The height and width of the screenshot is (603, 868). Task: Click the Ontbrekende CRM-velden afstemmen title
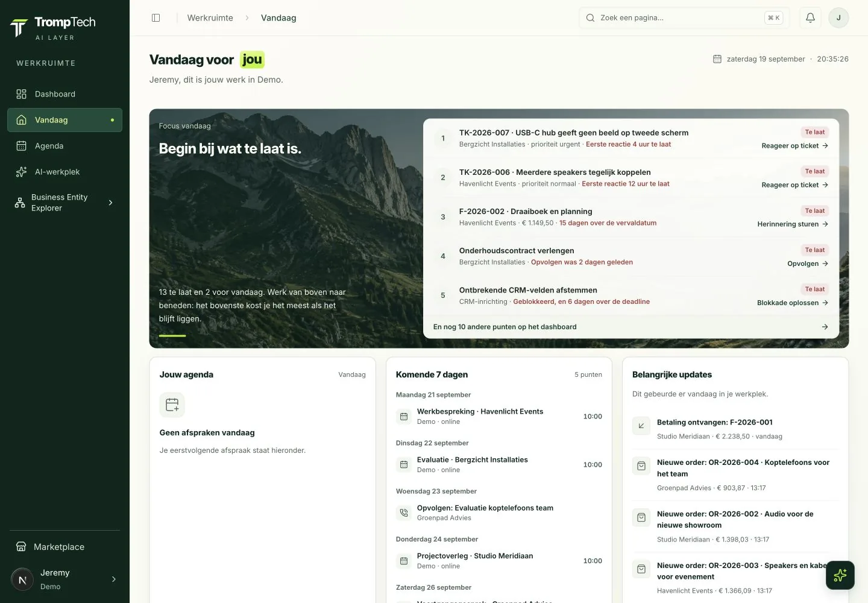pyautogui.click(x=528, y=290)
